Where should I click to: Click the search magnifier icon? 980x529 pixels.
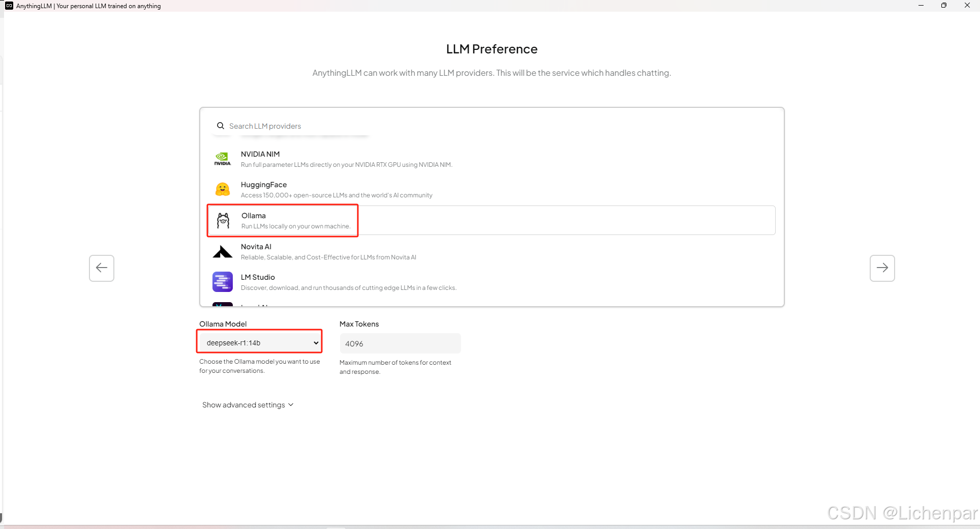[x=221, y=126]
